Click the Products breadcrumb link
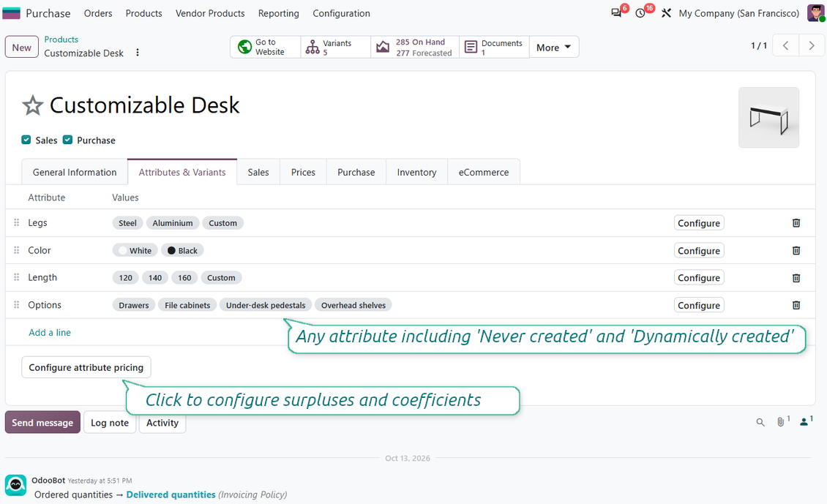Screen dimensions: 827x504 [x=61, y=40]
